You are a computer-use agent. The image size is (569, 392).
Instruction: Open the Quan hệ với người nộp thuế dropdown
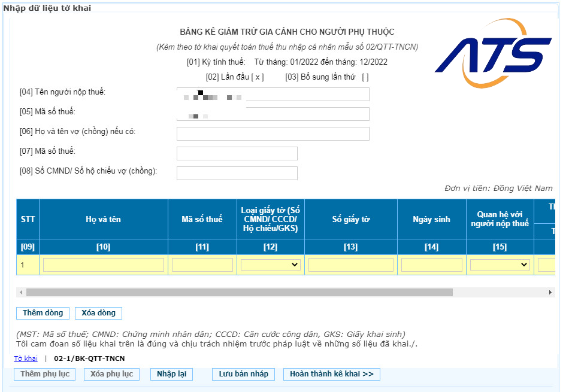[x=500, y=265]
